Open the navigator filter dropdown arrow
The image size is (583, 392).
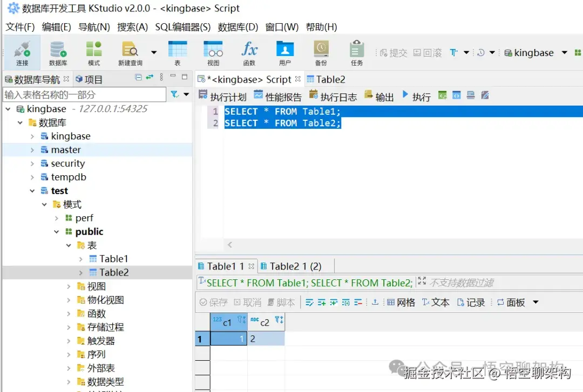[186, 94]
